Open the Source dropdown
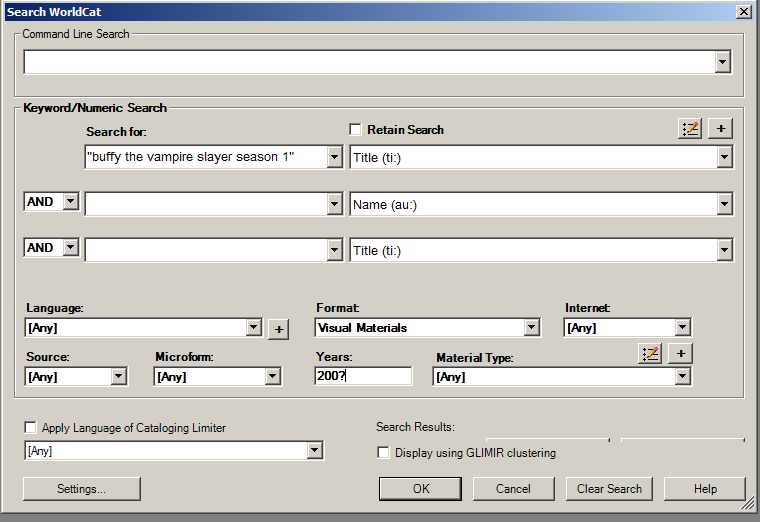The height and width of the screenshot is (522, 760). [x=119, y=377]
